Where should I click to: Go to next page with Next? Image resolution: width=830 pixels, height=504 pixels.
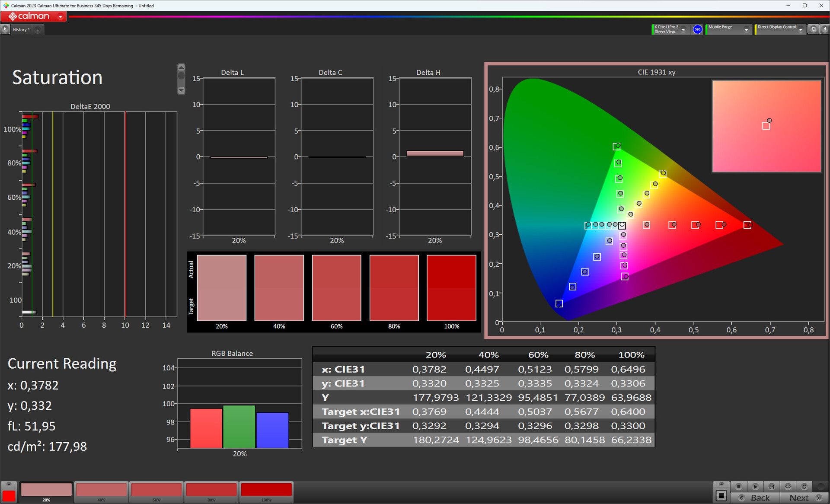pyautogui.click(x=804, y=498)
